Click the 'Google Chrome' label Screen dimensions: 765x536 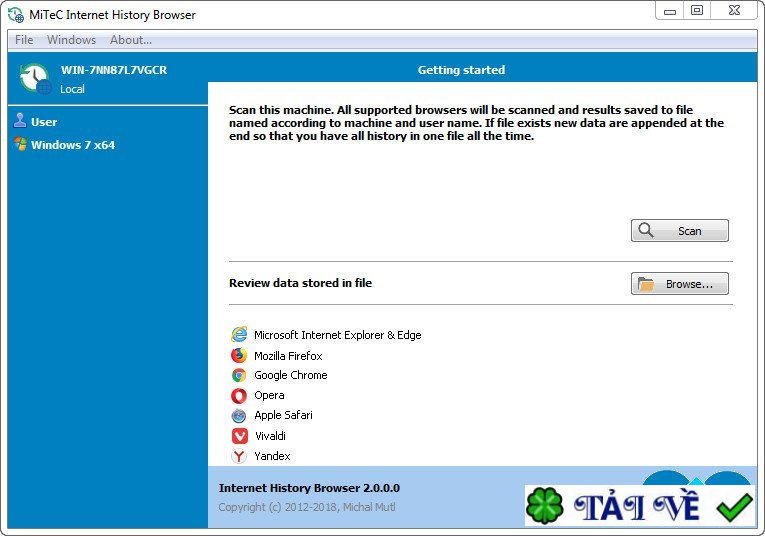291,375
